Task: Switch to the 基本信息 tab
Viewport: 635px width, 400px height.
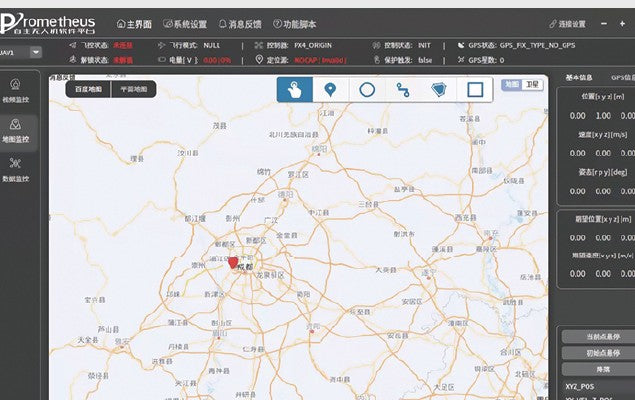Action: tap(579, 77)
